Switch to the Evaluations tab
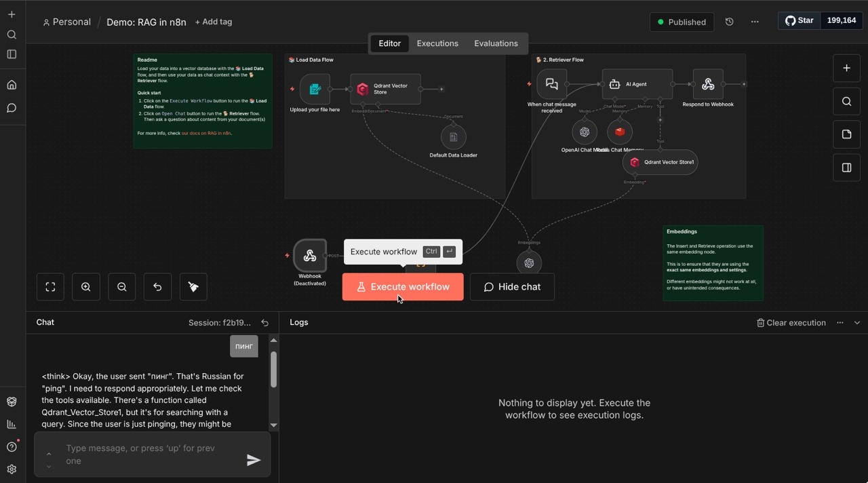This screenshot has width=868, height=483. tap(496, 43)
